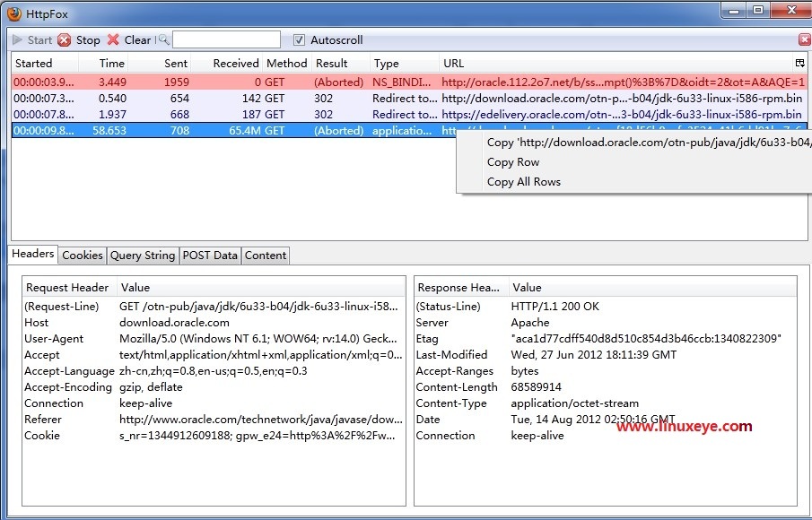Switch to the Headers tab
This screenshot has height=520, width=812.
[x=33, y=254]
